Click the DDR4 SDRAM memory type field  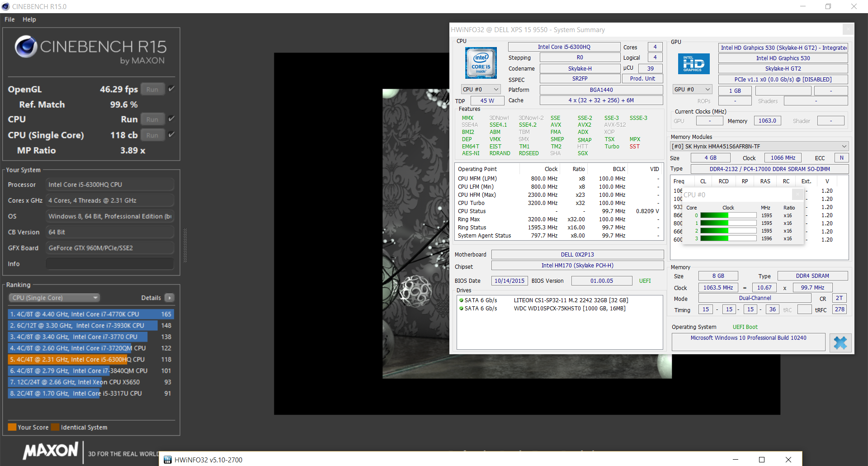pos(813,276)
